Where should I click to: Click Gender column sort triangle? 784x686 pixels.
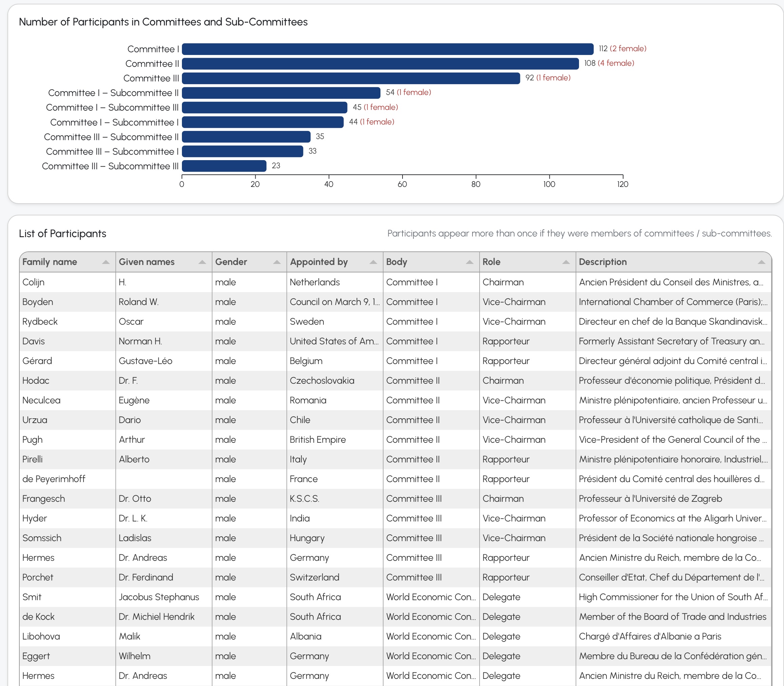277,262
